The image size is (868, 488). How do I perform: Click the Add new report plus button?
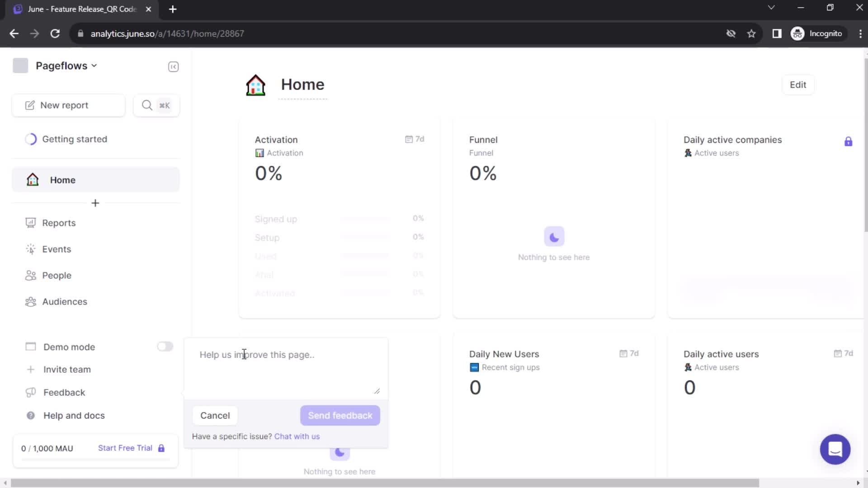pyautogui.click(x=95, y=202)
